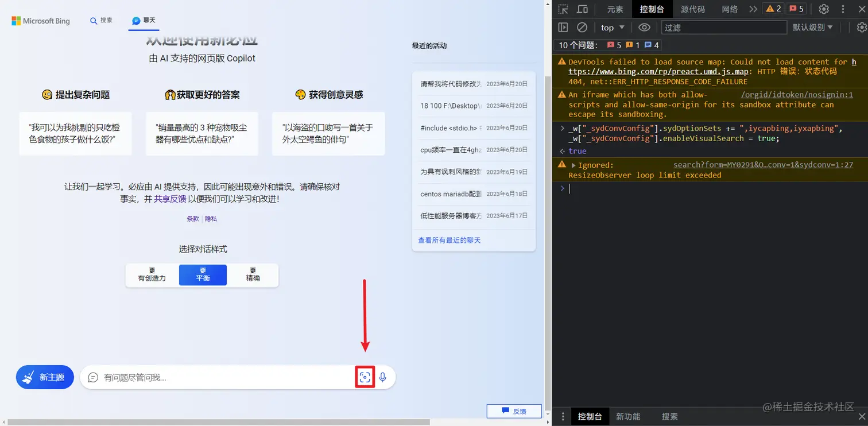Viewport: 868px width, 426px height.
Task: Open recent chat cpu频率一直在4ghz
Action: [x=474, y=150]
